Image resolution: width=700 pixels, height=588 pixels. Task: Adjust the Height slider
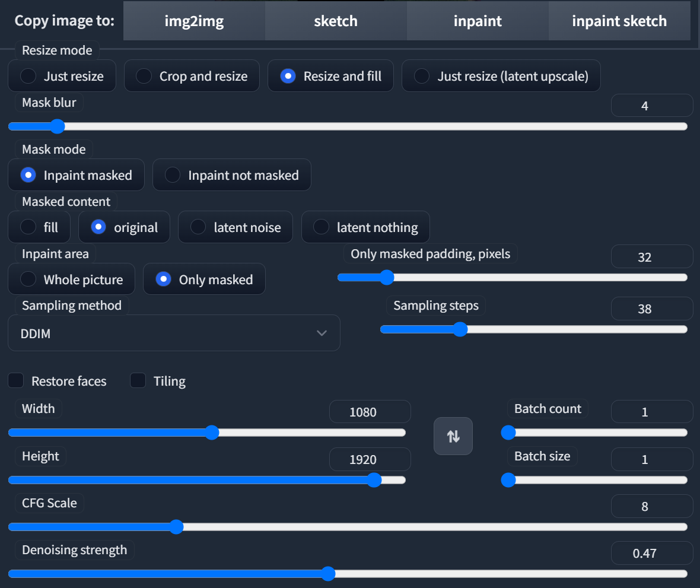[x=206, y=480]
